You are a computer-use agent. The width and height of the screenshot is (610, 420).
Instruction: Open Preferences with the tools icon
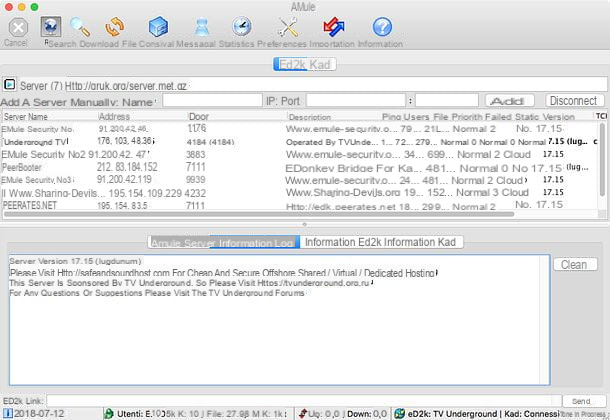[x=288, y=27]
